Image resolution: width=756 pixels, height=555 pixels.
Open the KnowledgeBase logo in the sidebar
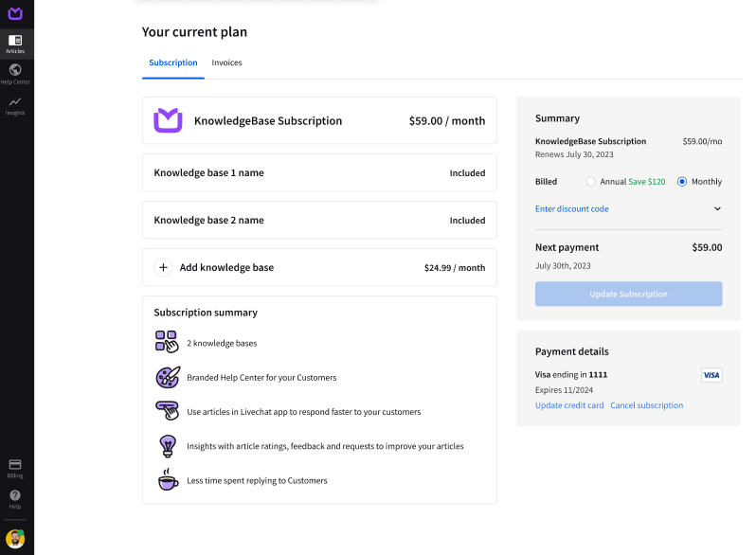pos(15,13)
